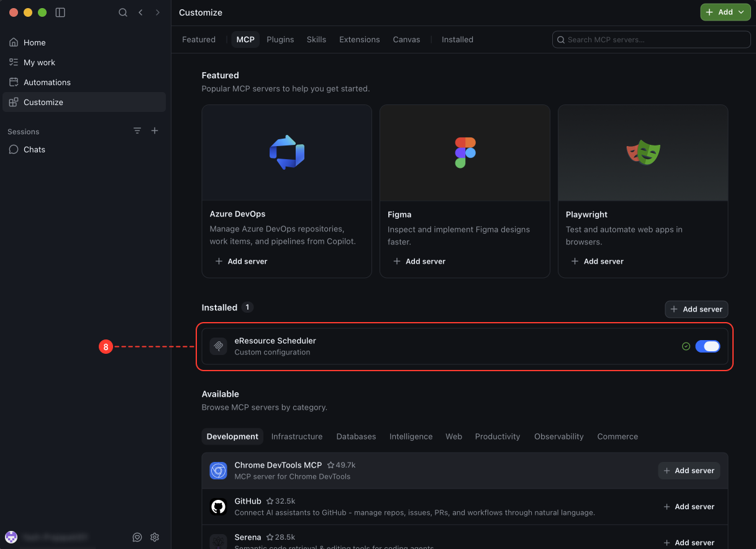Click the Figma logo card

pyautogui.click(x=465, y=152)
